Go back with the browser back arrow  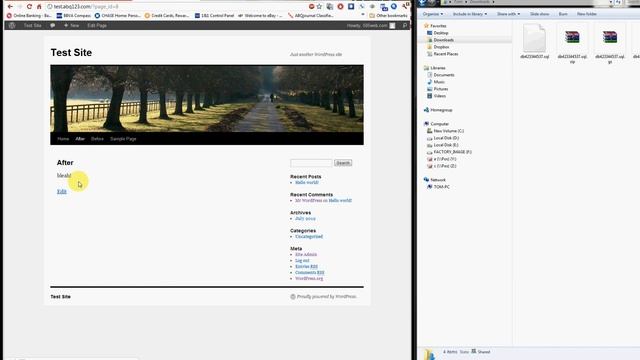pos(10,7)
